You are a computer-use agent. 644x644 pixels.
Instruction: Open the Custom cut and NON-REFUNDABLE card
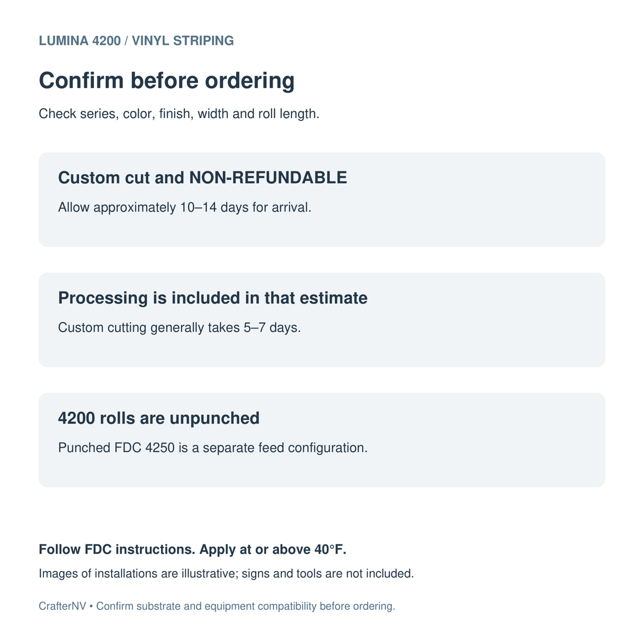322,200
